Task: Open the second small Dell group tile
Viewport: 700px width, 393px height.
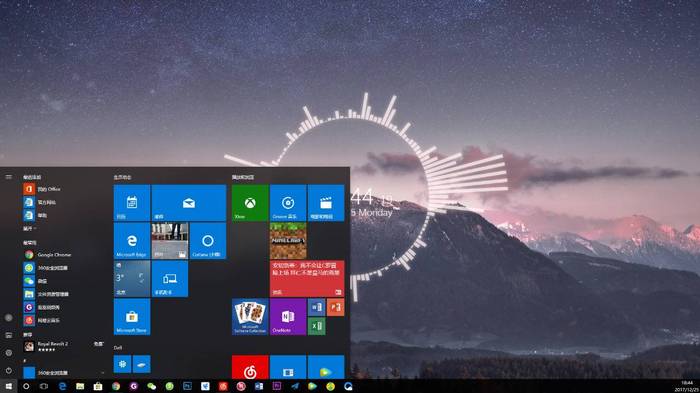Action: [142, 364]
